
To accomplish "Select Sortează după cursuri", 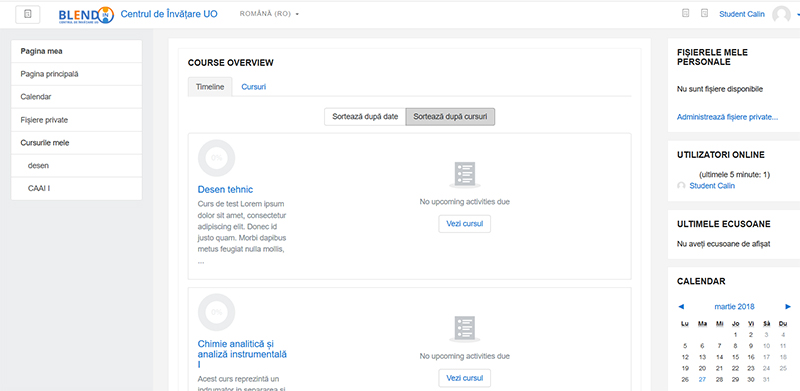I will pos(450,116).
